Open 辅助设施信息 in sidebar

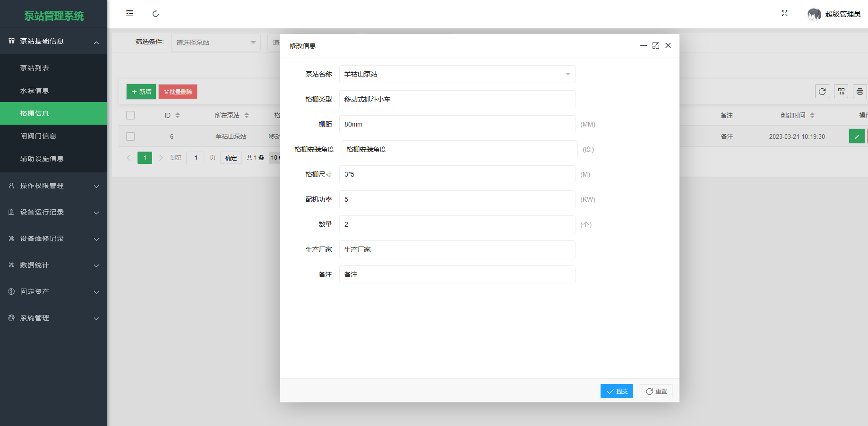[x=53, y=159]
